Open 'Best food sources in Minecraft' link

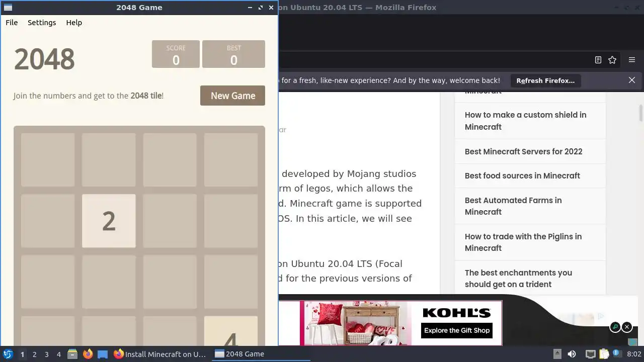click(x=522, y=175)
